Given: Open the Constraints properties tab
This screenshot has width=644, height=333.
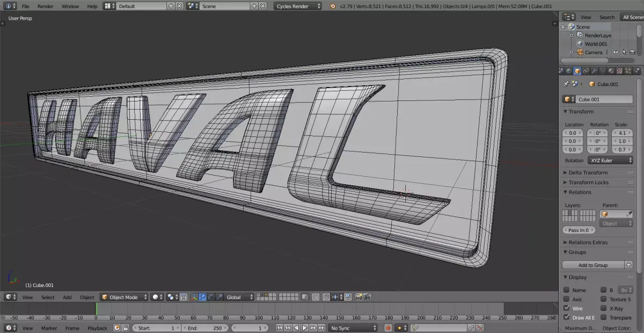Looking at the screenshot, I should (586, 71).
